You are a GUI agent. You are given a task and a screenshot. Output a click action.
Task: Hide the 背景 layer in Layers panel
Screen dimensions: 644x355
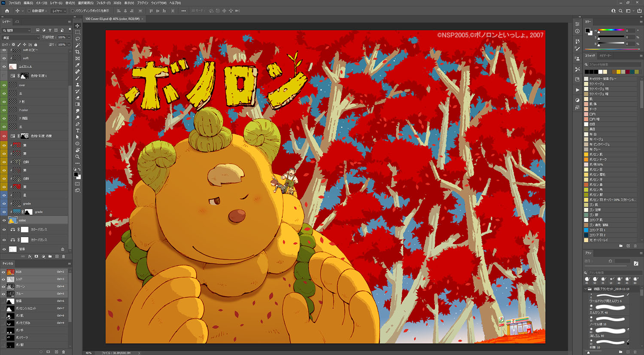click(x=4, y=249)
